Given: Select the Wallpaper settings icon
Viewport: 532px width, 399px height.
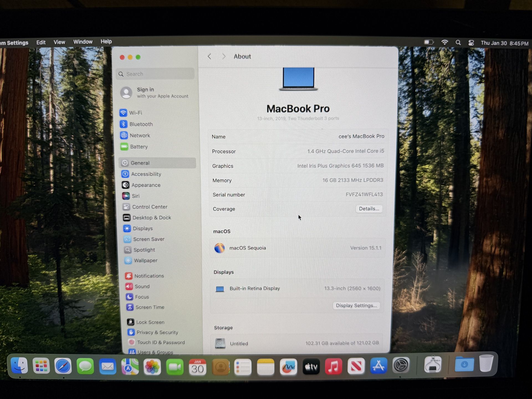Looking at the screenshot, I should point(145,260).
